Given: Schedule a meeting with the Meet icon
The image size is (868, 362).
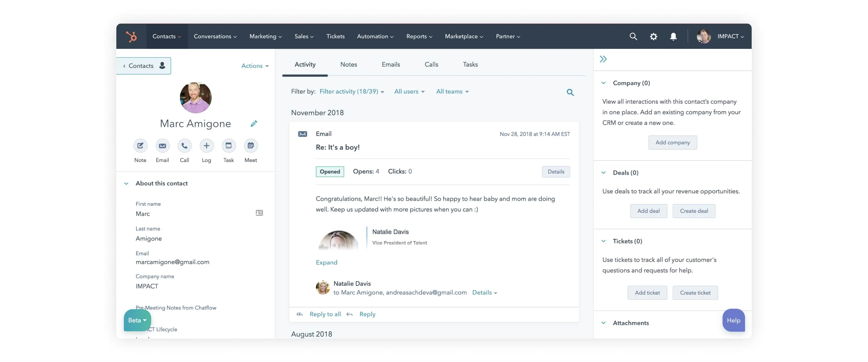Looking at the screenshot, I should click(x=251, y=146).
